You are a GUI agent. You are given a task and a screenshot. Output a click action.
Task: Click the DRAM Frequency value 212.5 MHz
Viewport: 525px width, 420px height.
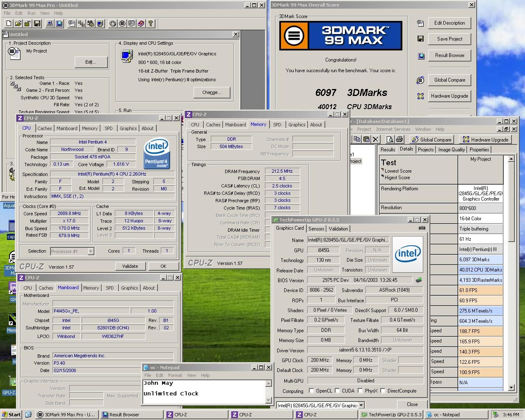tap(282, 171)
